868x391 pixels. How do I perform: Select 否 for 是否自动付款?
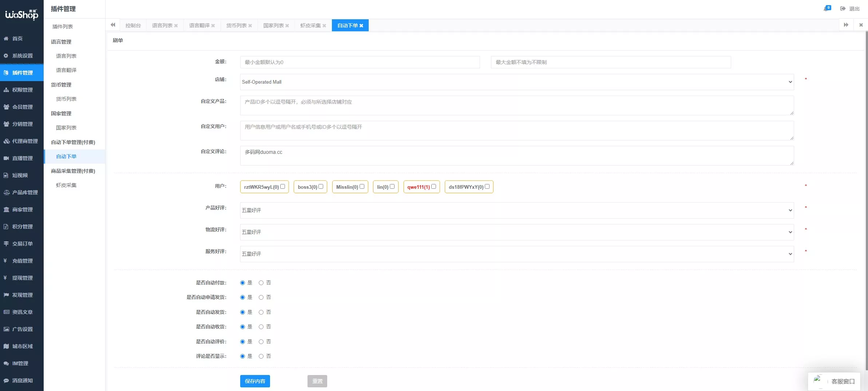pos(261,283)
